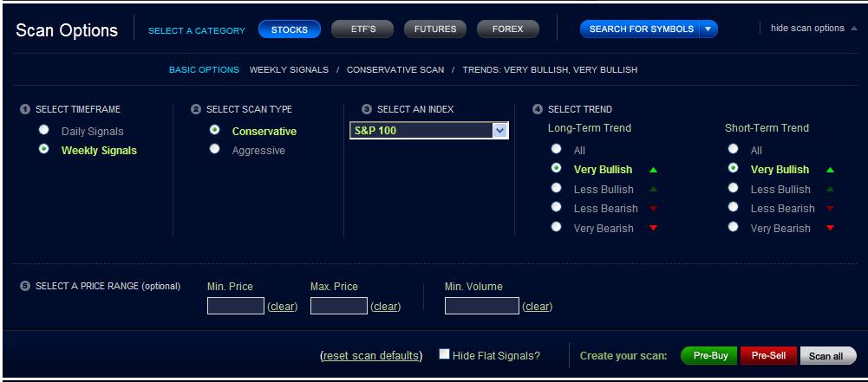Click Long-Term Very Bullish green up arrow

pyautogui.click(x=653, y=170)
